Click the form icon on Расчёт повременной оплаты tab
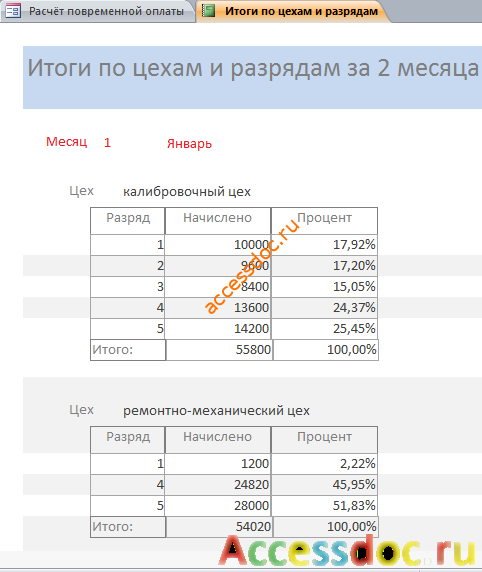 [13, 11]
